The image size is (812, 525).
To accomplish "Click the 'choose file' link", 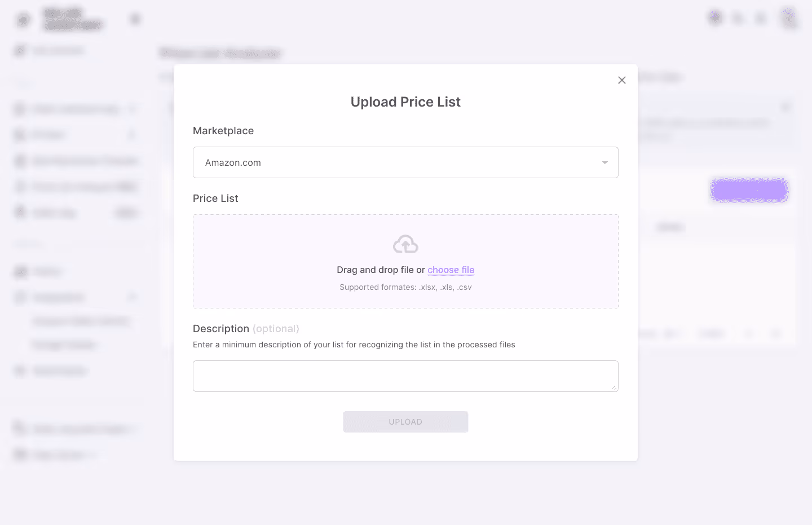I will (451, 270).
